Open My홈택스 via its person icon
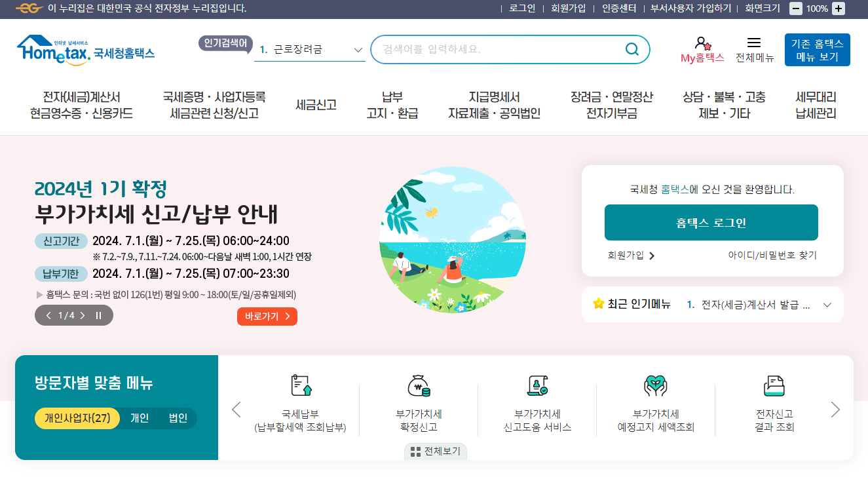The image size is (868, 479). pos(702,43)
